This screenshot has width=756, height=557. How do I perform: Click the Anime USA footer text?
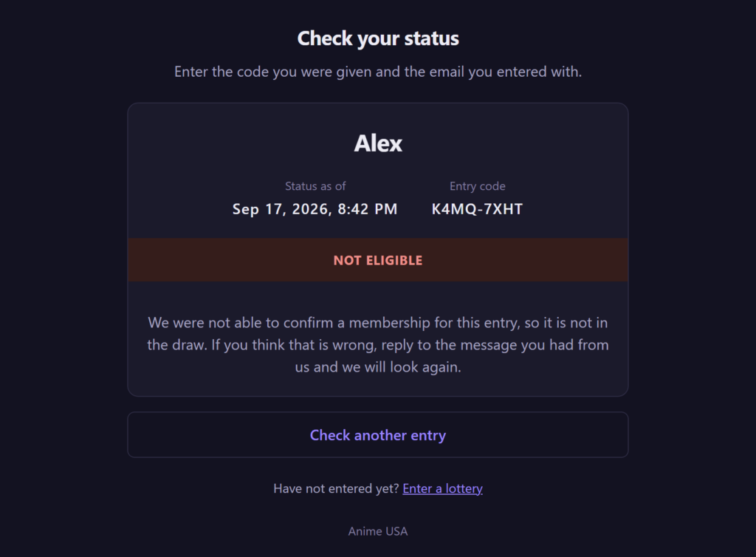pyautogui.click(x=377, y=531)
